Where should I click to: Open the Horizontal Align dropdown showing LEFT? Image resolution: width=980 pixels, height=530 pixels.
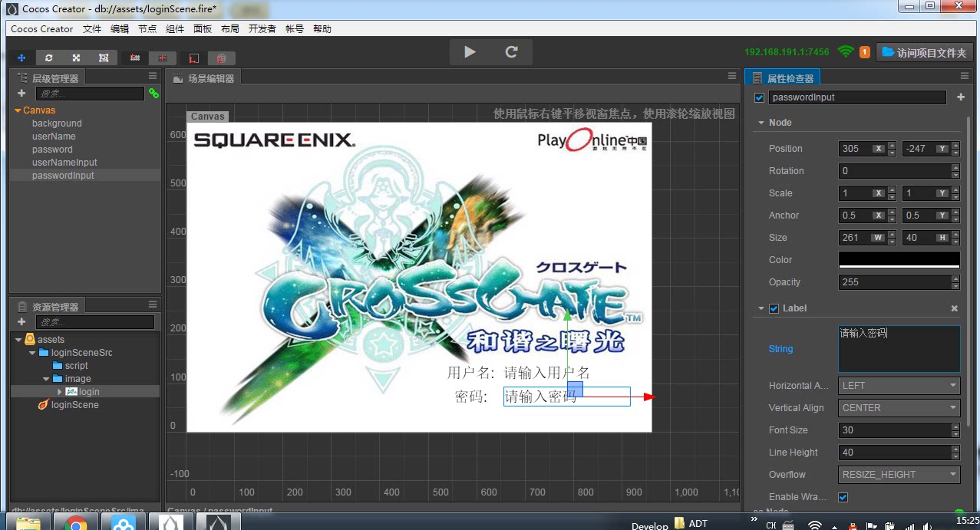coord(899,386)
